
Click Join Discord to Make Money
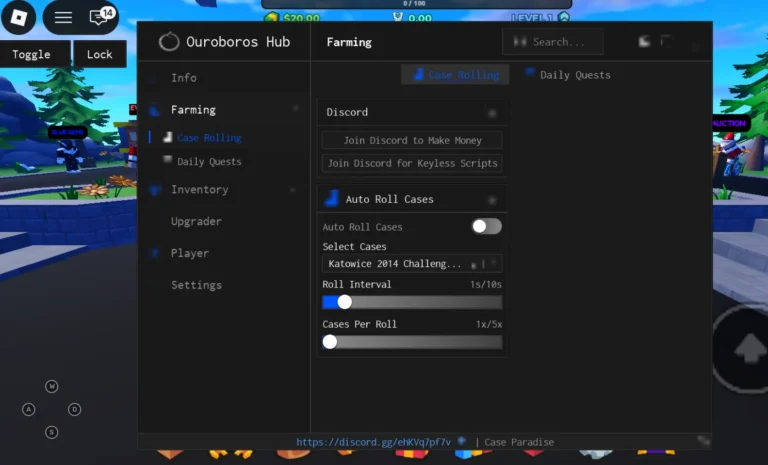[x=412, y=140]
